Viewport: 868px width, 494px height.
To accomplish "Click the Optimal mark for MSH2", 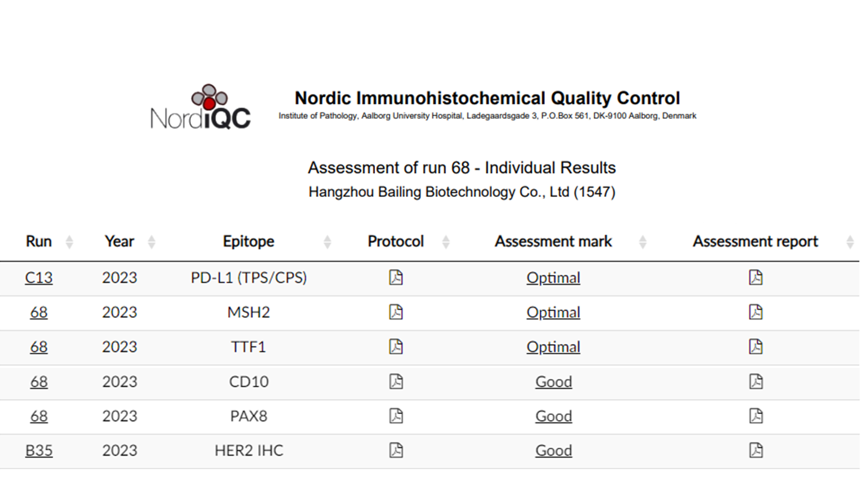I will point(553,313).
